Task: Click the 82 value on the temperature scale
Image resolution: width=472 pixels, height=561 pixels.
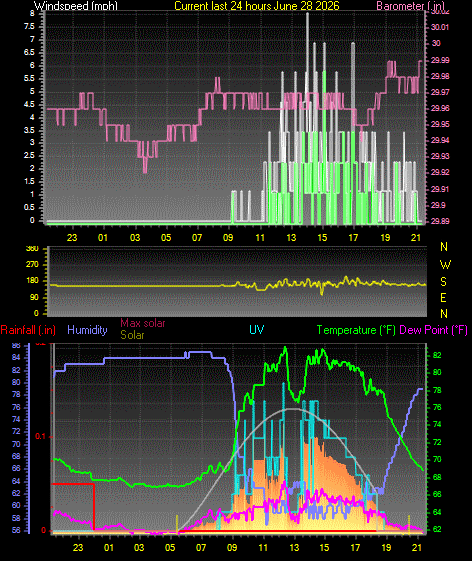Action: point(437,355)
